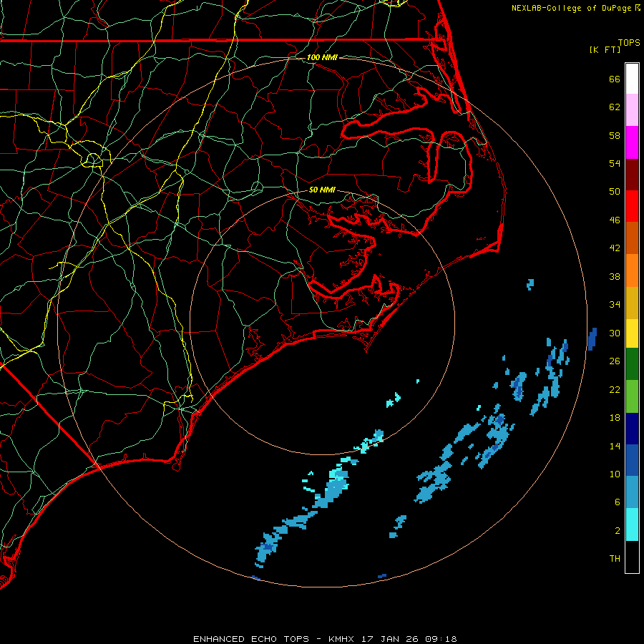Click legend value 62
644x644 pixels.
tap(615, 107)
